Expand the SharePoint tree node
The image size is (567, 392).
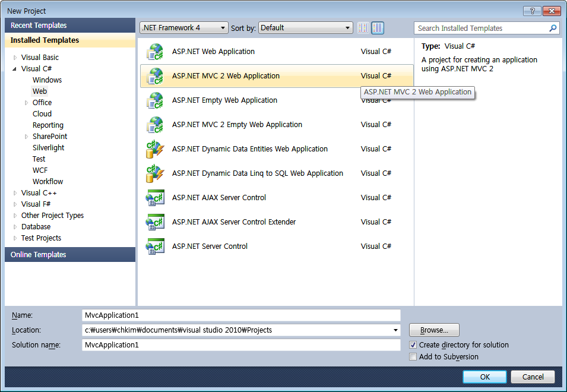26,137
